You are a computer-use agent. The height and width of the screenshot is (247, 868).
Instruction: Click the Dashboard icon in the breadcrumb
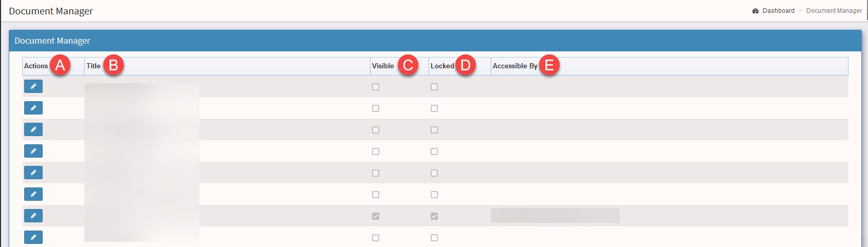pos(755,11)
